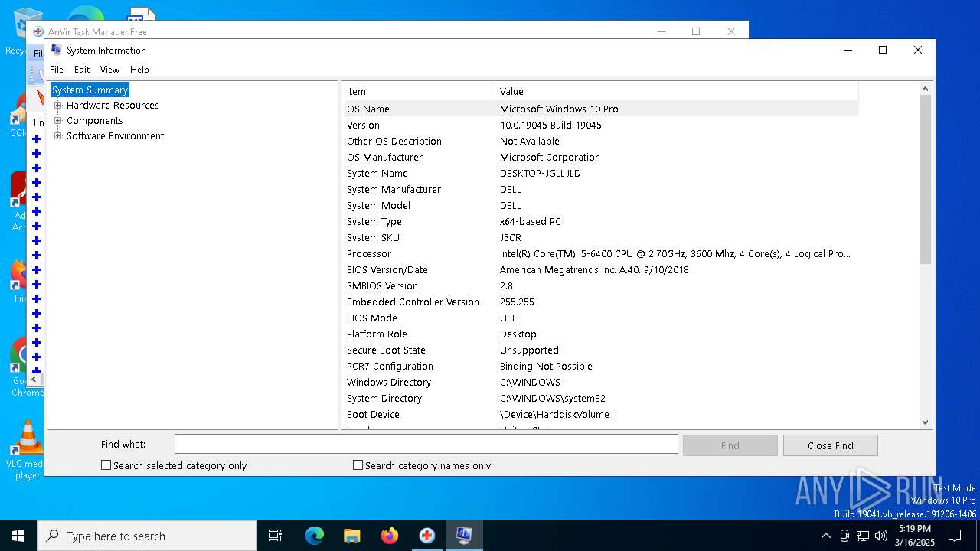This screenshot has height=551, width=980.
Task: Click the vertical scrollbar thumb of details
Action: (925, 180)
